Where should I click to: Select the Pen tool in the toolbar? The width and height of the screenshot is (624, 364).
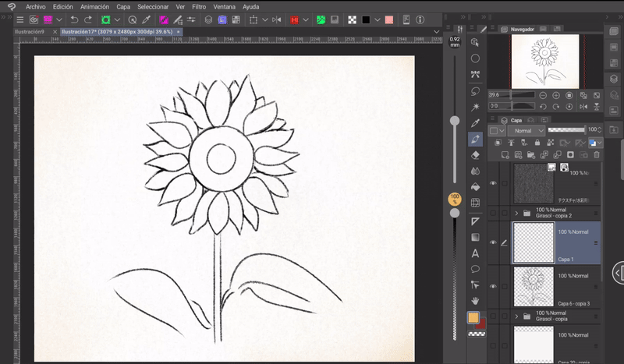(475, 139)
